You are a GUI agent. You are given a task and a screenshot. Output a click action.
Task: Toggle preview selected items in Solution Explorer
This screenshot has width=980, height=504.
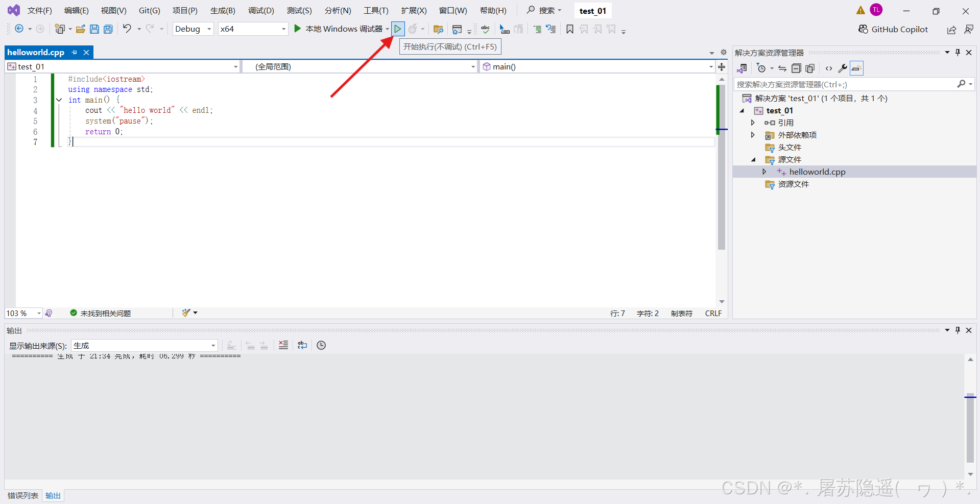(856, 68)
